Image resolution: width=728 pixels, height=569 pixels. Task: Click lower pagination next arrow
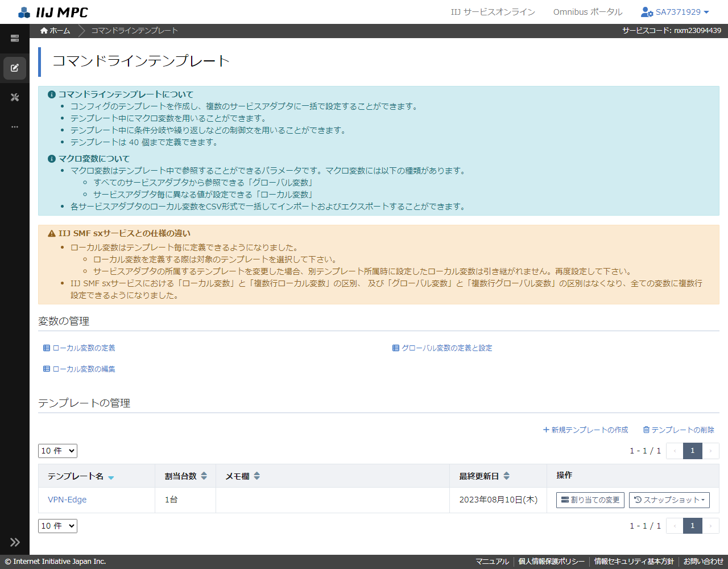point(710,526)
